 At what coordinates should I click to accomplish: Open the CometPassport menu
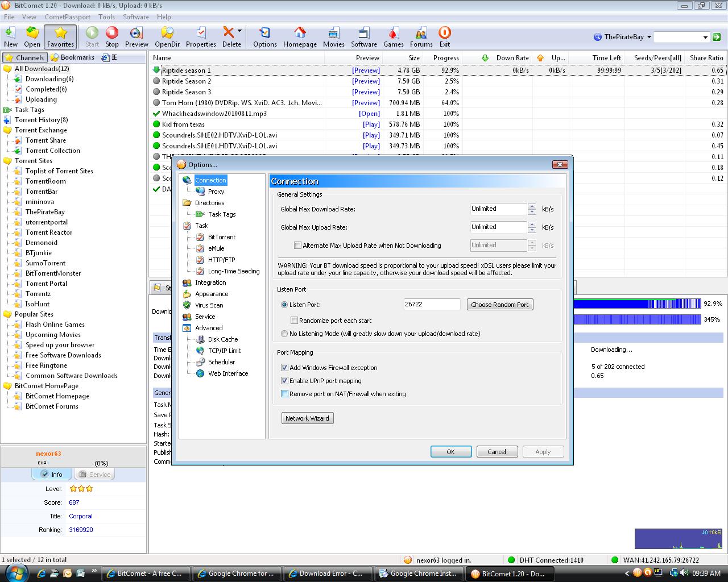coord(67,17)
